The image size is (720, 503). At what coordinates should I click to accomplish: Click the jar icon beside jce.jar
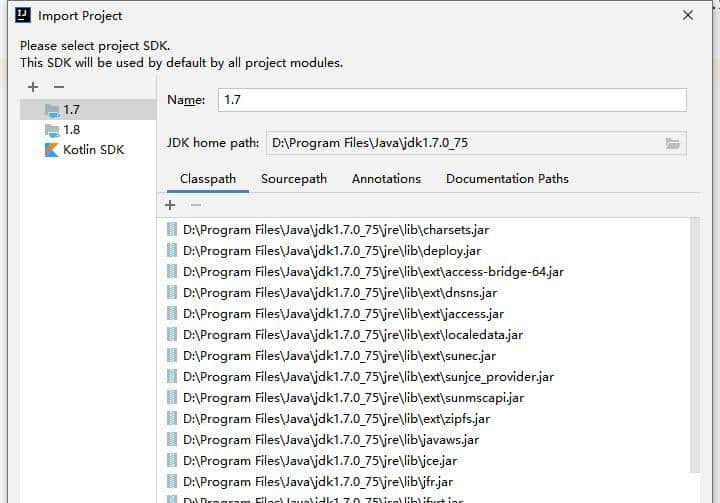[x=172, y=461]
